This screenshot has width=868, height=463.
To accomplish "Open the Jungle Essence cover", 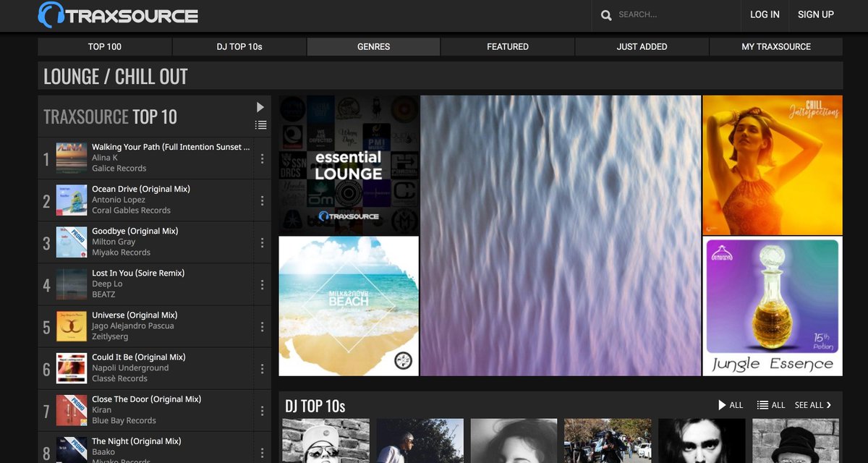I will (773, 306).
